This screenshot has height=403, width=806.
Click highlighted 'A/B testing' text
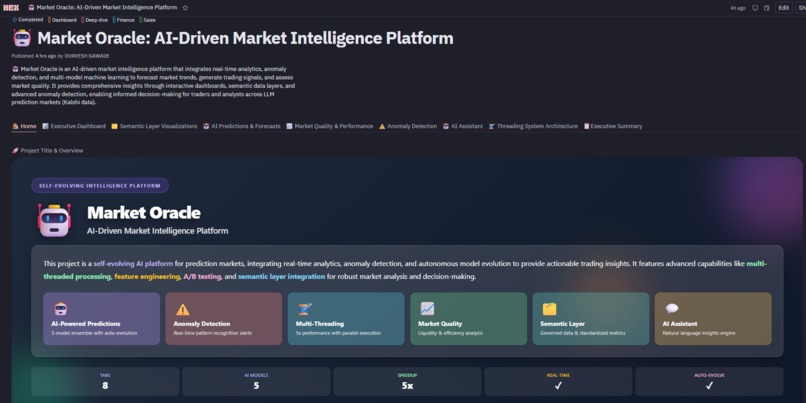(202, 277)
